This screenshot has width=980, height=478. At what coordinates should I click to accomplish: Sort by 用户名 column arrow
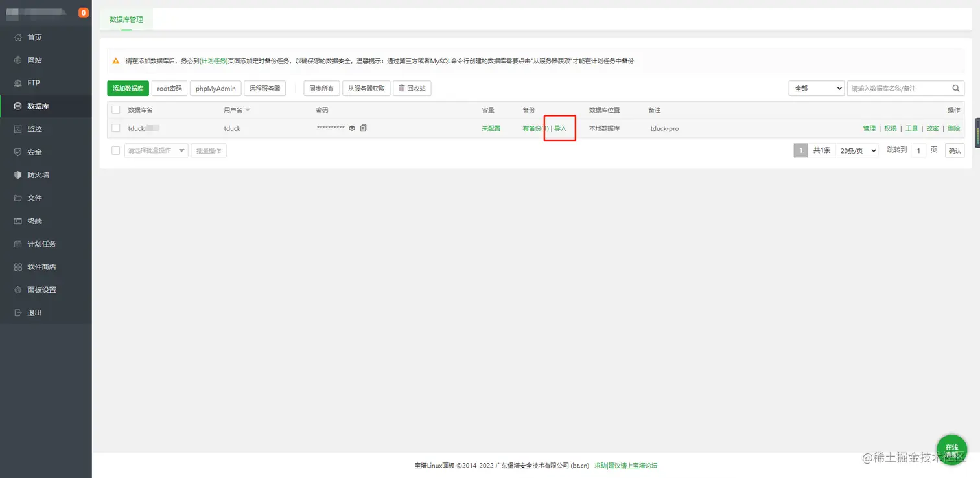coord(248,110)
